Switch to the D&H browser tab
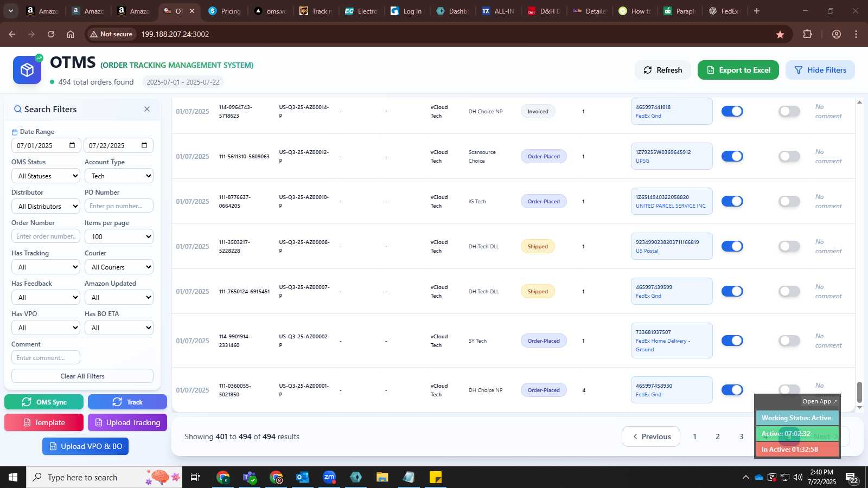The width and height of the screenshot is (868, 488). click(544, 11)
